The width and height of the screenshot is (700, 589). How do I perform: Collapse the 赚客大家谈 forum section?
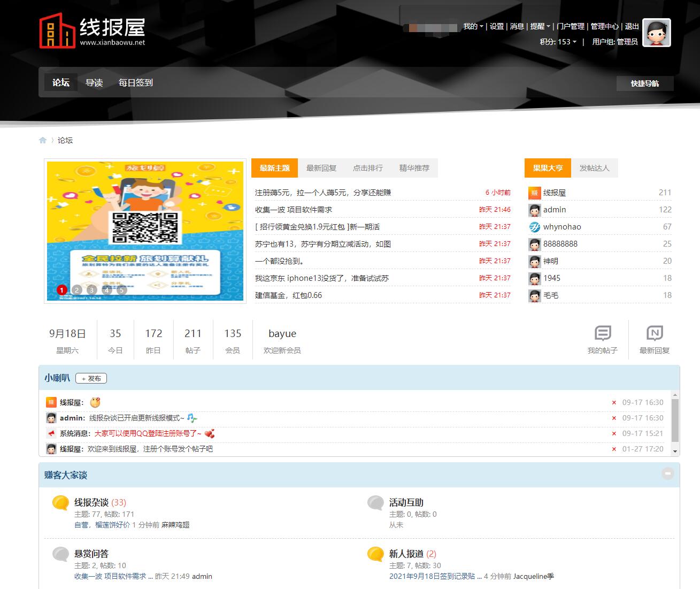[667, 474]
